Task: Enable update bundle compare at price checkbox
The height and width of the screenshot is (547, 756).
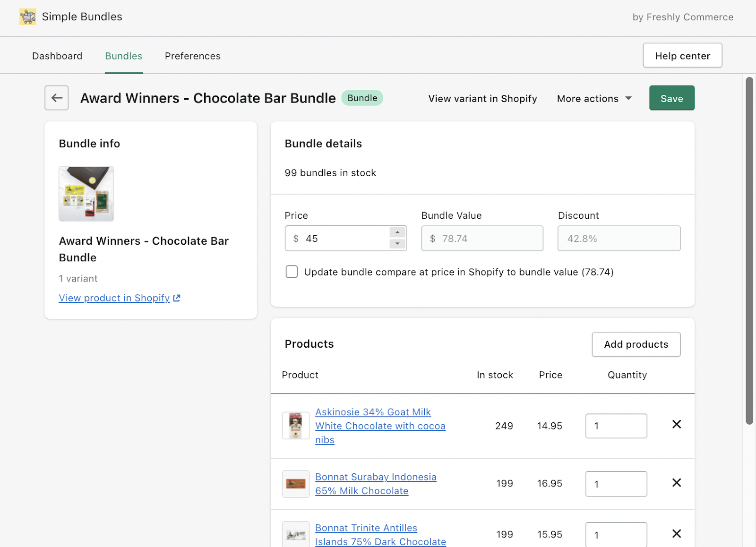Action: [292, 272]
